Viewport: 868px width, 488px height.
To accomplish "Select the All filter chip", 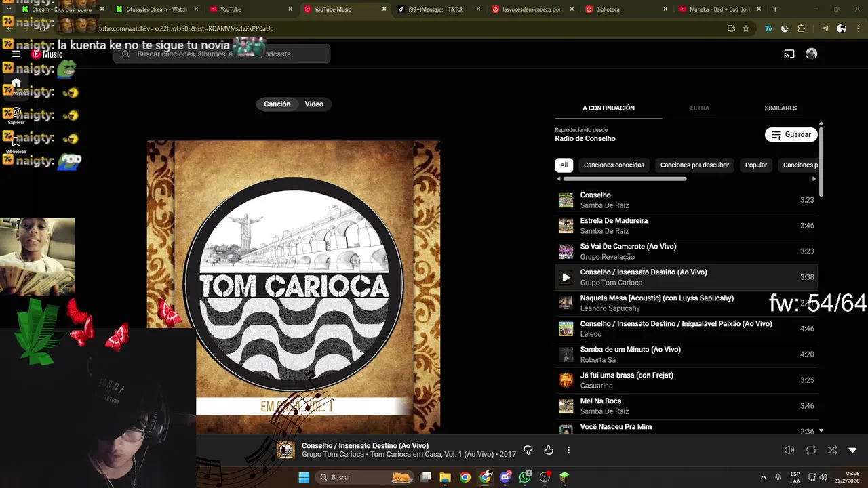I will pos(564,165).
